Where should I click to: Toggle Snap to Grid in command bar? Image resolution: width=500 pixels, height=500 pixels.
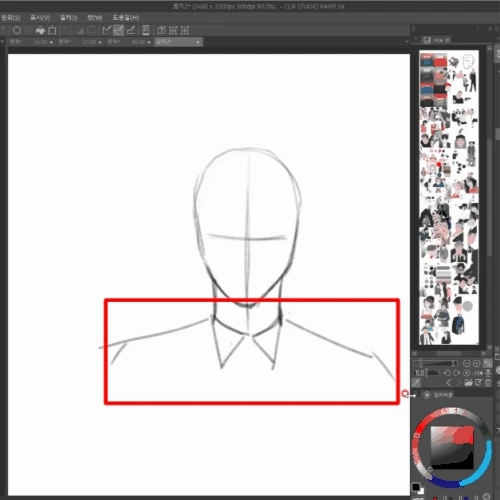pos(131,30)
